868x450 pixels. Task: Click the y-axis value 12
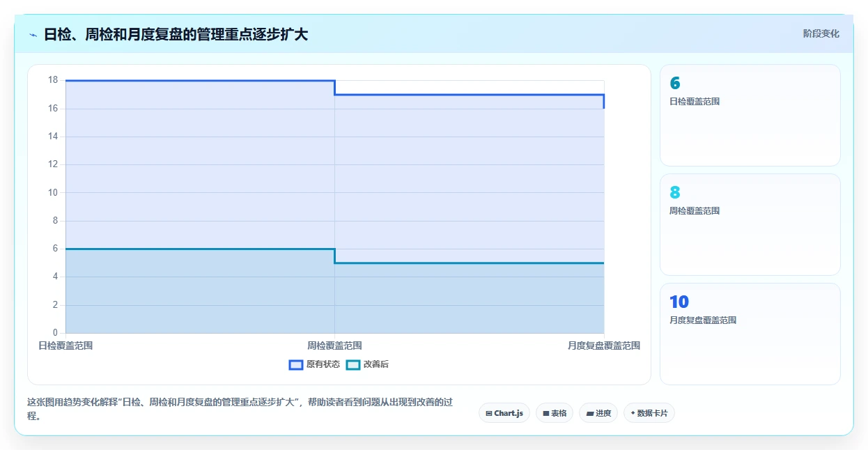pyautogui.click(x=53, y=164)
